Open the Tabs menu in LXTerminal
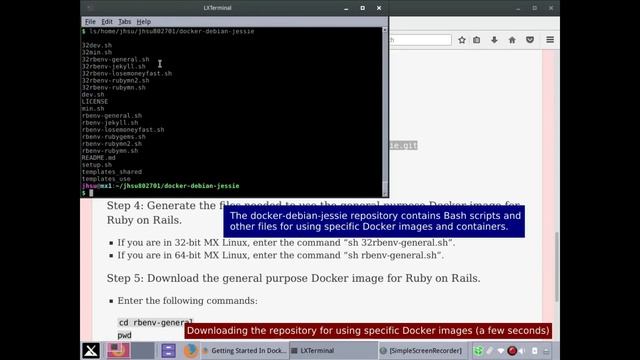The height and width of the screenshot is (360, 640). [x=124, y=22]
